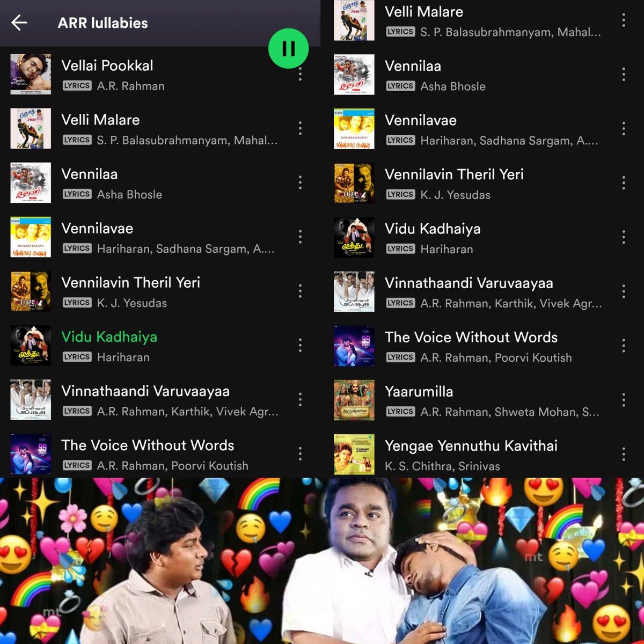Go back using the arrow beside ARR lullabies
Viewport: 644px width, 644px height.
[x=19, y=23]
